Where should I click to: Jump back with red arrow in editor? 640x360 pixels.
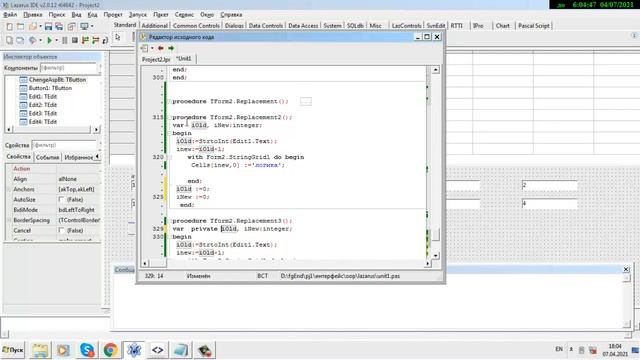[161, 48]
